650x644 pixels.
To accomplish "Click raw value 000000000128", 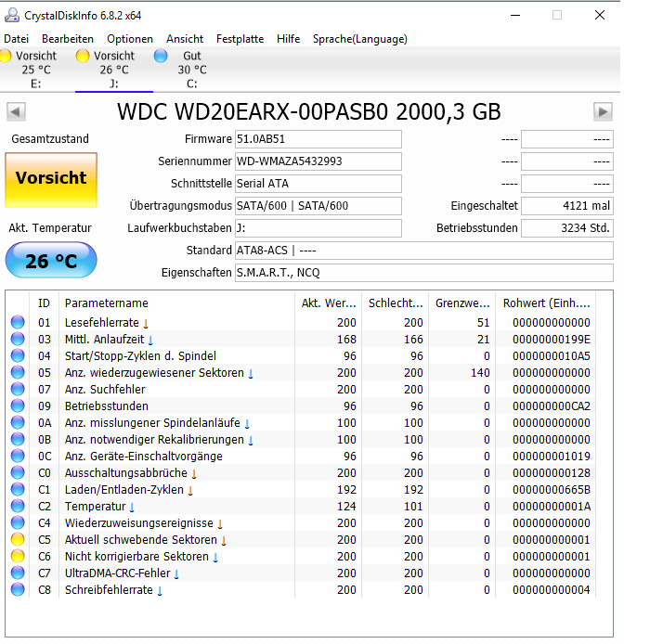I will pos(552,472).
